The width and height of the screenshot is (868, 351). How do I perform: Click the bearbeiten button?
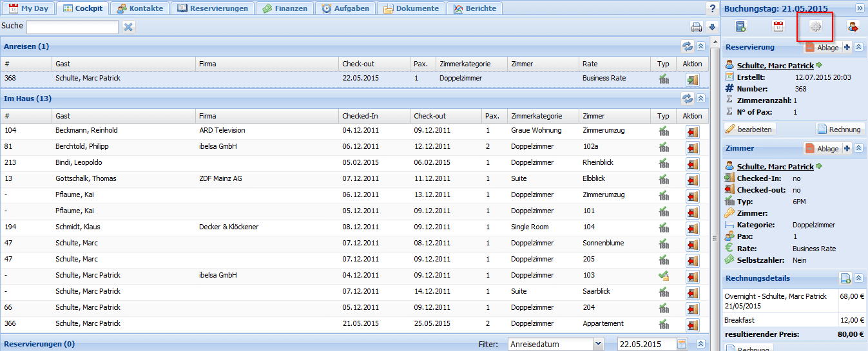pos(750,129)
